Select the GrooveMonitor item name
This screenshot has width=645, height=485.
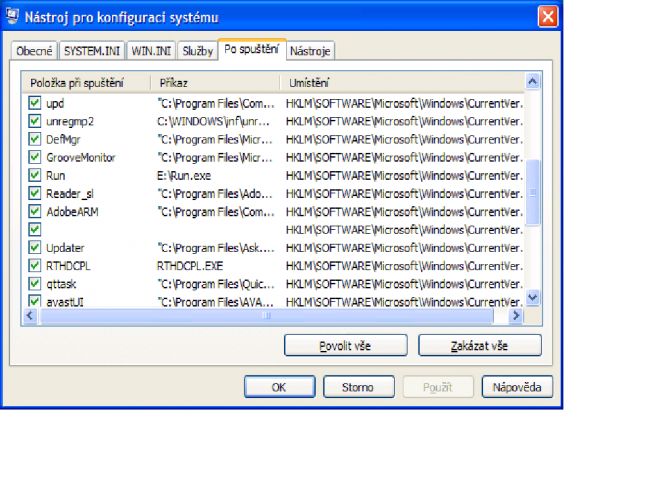point(81,158)
